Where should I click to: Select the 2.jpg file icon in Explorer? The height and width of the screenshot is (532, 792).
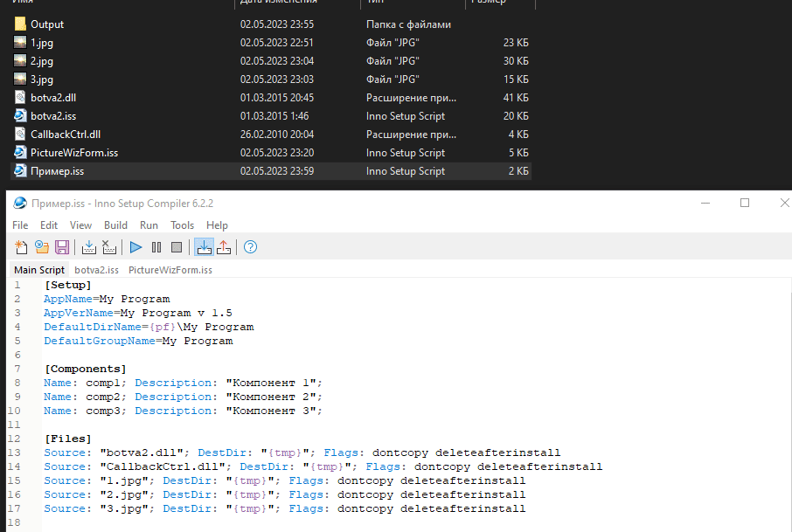[20, 61]
